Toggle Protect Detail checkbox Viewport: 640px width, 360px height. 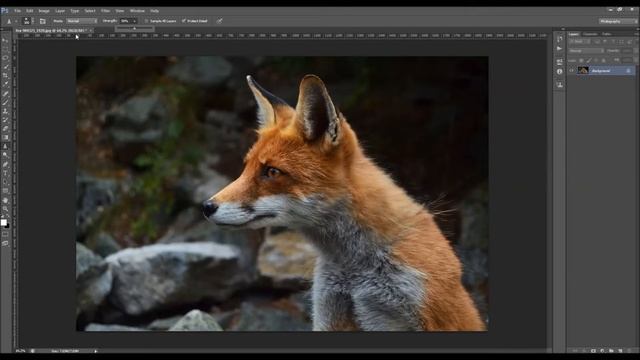click(184, 21)
